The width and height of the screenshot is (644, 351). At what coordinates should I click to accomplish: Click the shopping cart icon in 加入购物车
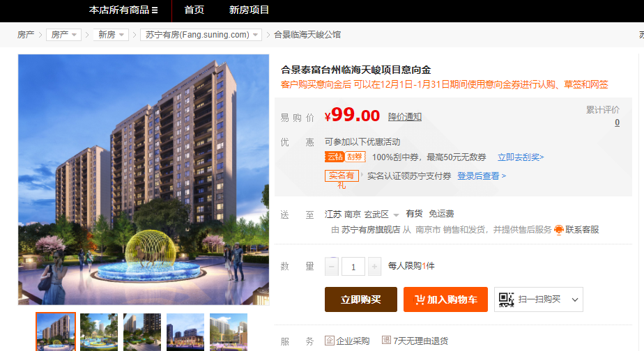tap(420, 299)
